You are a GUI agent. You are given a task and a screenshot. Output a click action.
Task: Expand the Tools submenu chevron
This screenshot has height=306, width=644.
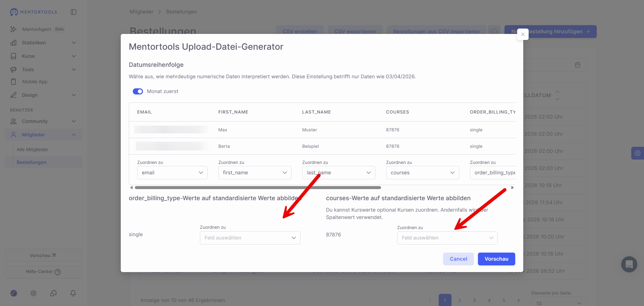click(74, 70)
